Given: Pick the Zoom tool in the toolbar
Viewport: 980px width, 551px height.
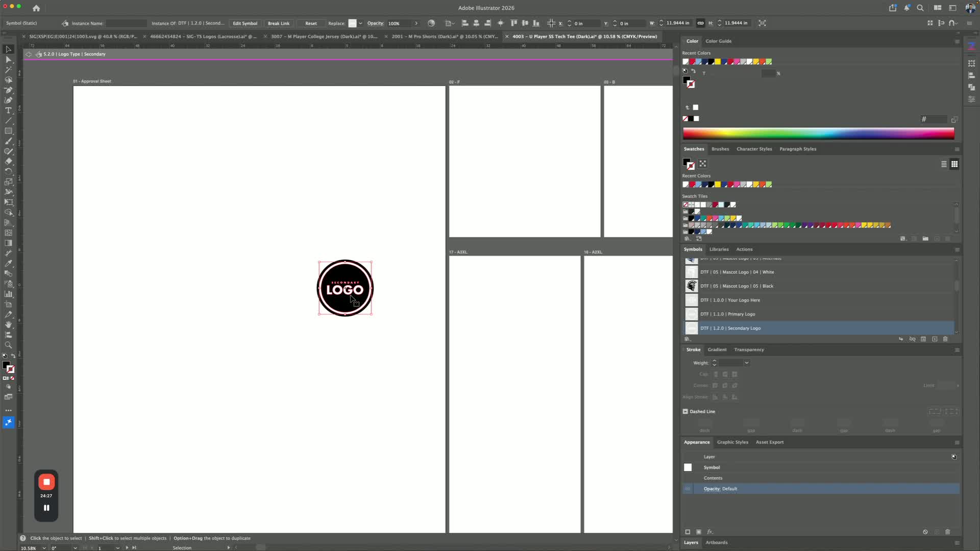Looking at the screenshot, I should point(8,345).
